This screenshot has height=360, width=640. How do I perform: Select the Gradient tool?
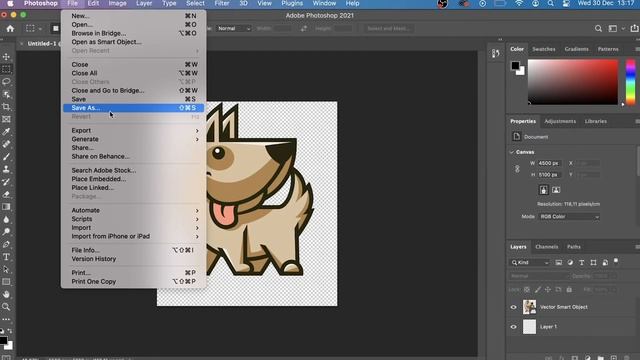click(6, 207)
